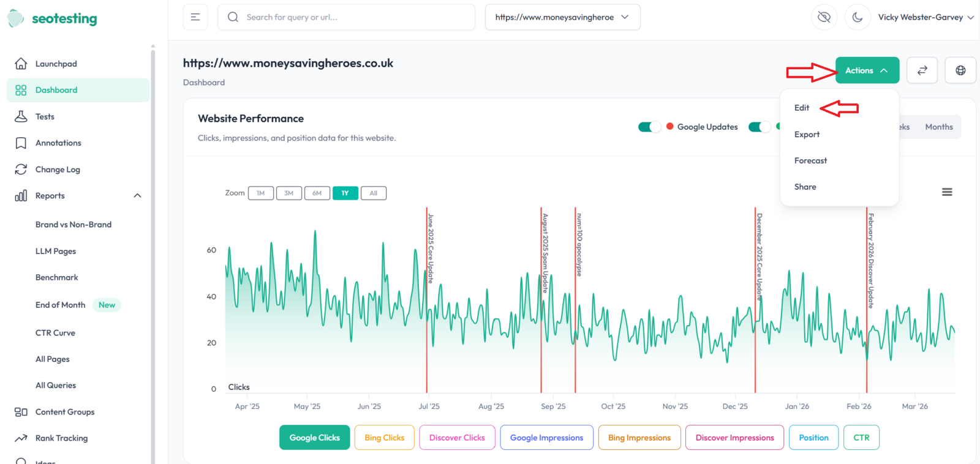The height and width of the screenshot is (464, 980).
Task: Open All Pages report
Action: click(53, 359)
